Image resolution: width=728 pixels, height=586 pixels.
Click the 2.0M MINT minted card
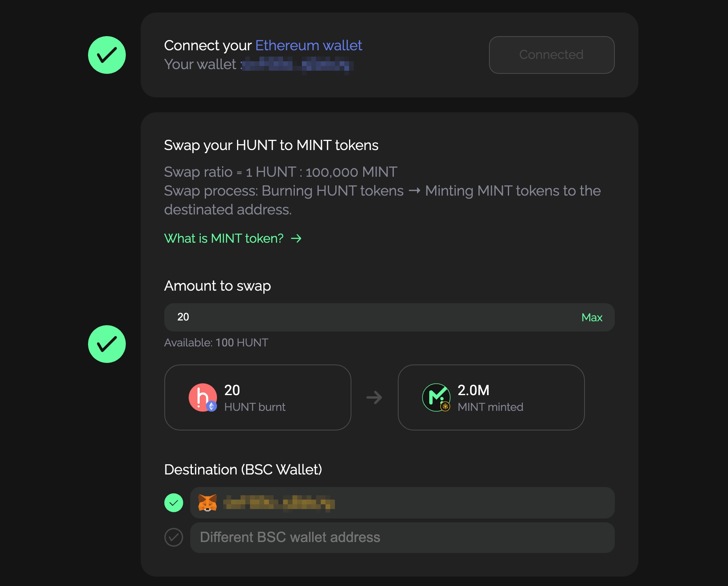(x=491, y=397)
